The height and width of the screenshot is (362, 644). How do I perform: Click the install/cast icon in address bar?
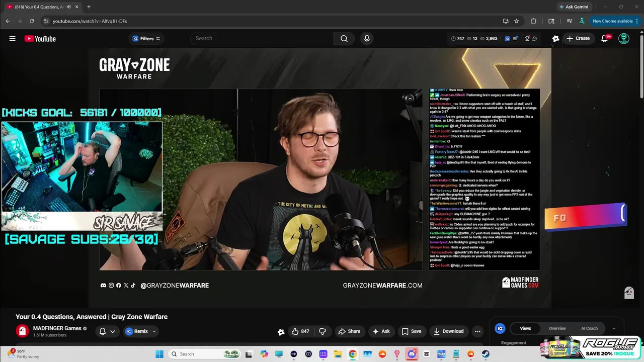(506, 21)
